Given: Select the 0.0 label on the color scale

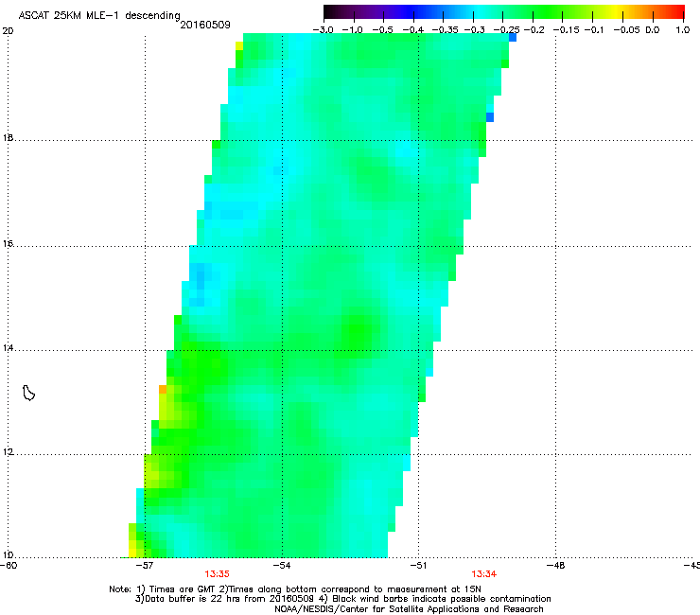Looking at the screenshot, I should point(652,30).
